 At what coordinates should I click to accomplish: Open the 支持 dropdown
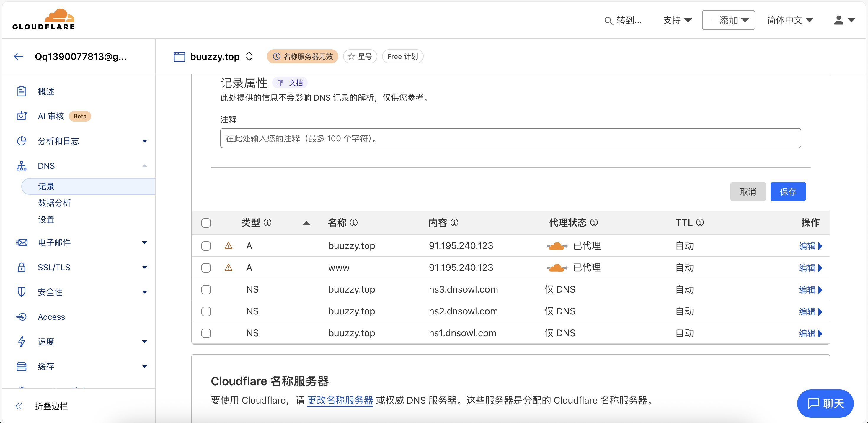tap(677, 20)
